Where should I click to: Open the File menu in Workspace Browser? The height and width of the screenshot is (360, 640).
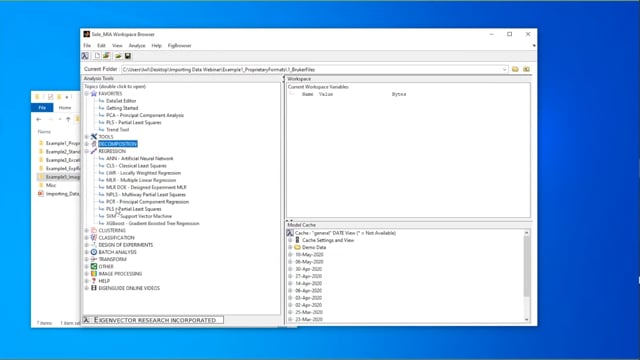point(87,46)
